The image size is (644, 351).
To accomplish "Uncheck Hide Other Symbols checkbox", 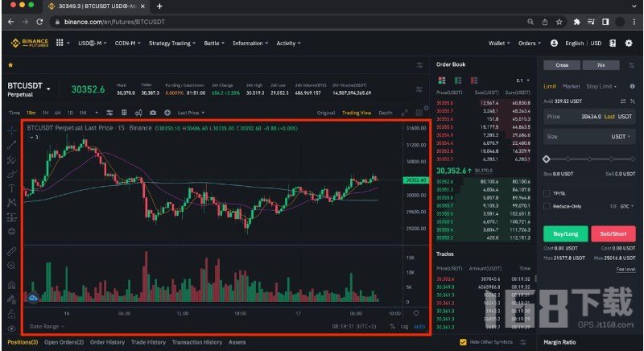I will (x=464, y=342).
